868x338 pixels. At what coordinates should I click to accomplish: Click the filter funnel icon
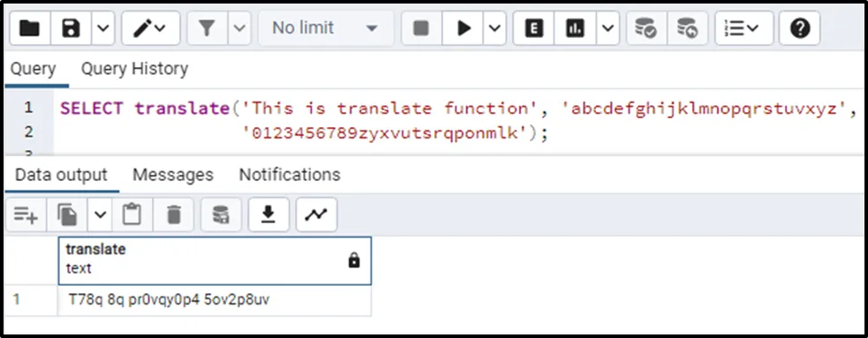[207, 28]
